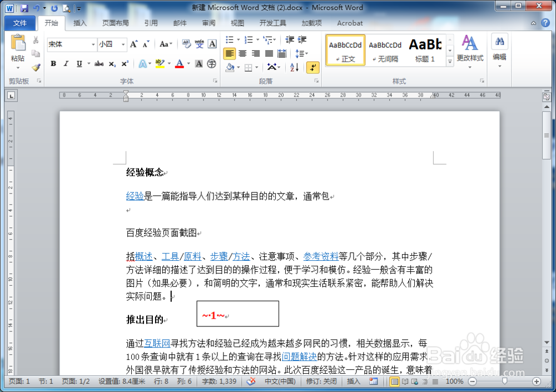Click the Paste clipboard icon
556x392 pixels.
(x=18, y=43)
